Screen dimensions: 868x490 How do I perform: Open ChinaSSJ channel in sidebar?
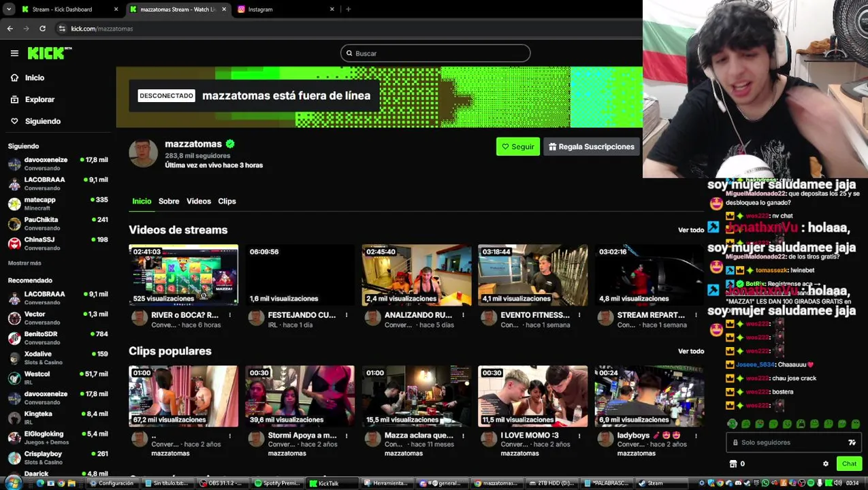tap(58, 244)
